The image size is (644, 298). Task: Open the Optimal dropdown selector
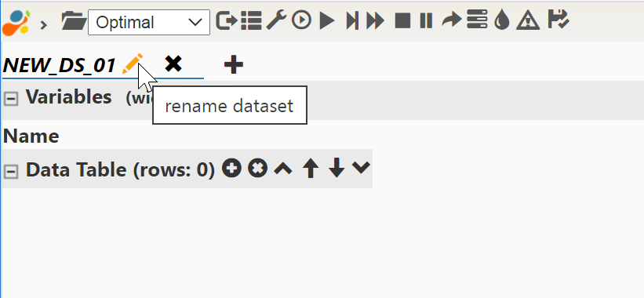(x=149, y=22)
